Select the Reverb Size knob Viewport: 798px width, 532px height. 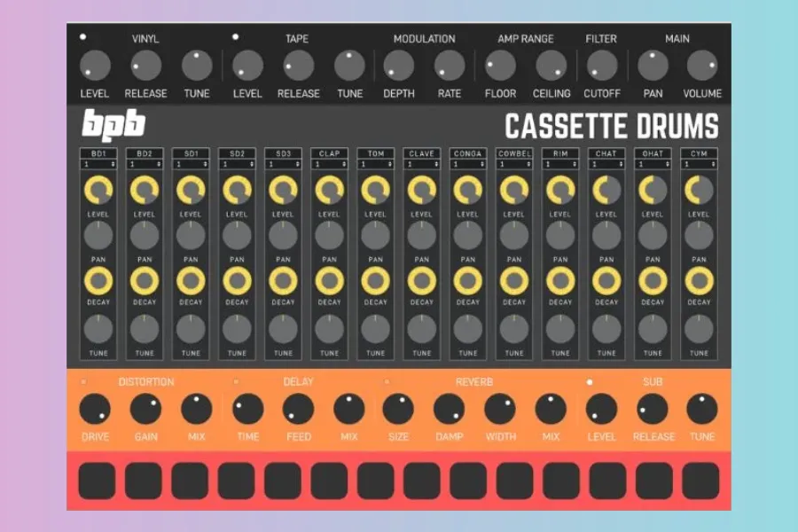[398, 409]
